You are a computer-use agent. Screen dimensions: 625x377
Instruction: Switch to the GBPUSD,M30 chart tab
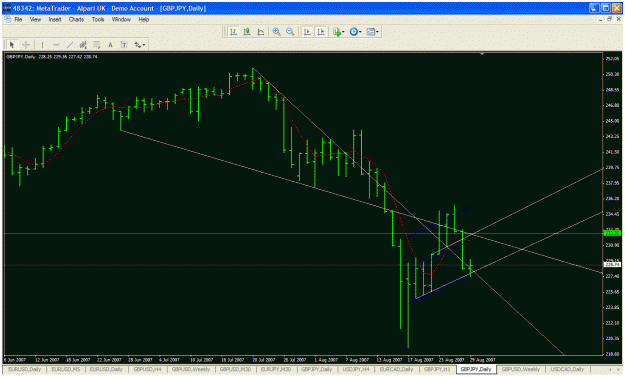(x=235, y=369)
